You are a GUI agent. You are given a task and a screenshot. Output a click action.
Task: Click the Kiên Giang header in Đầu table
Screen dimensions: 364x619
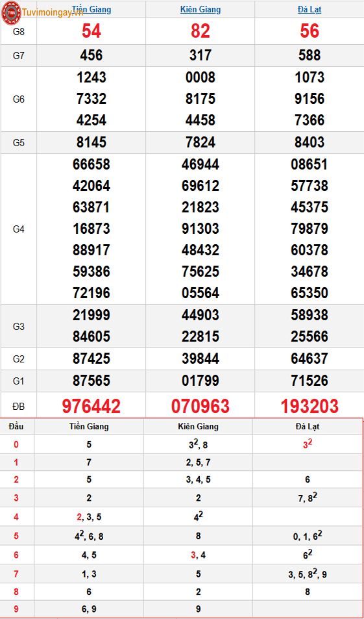(x=198, y=426)
